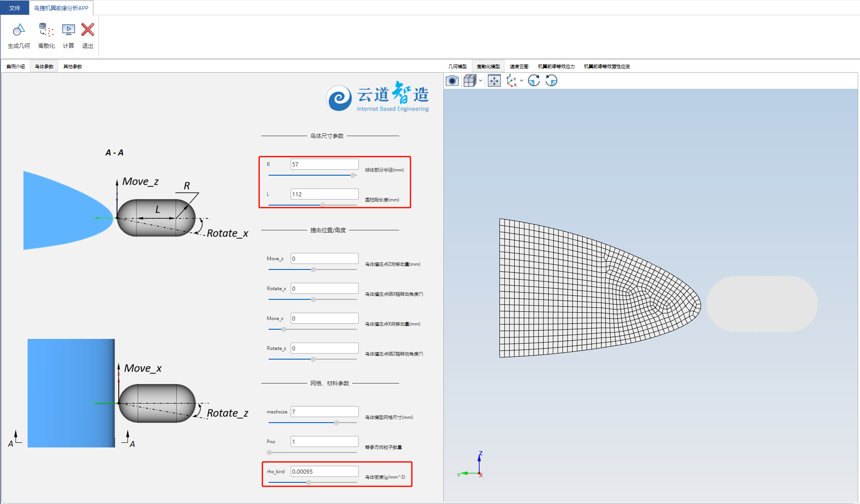
Task: Click the L length slider handle
Action: coord(322,205)
